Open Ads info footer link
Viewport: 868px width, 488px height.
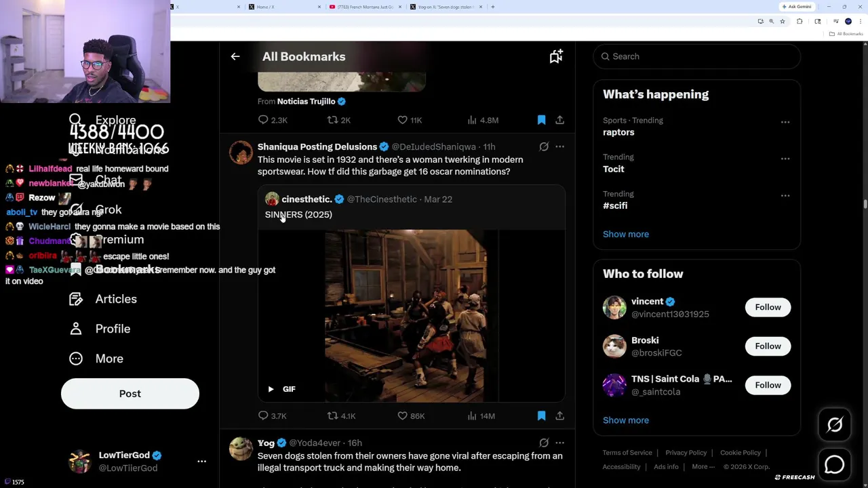click(x=666, y=467)
